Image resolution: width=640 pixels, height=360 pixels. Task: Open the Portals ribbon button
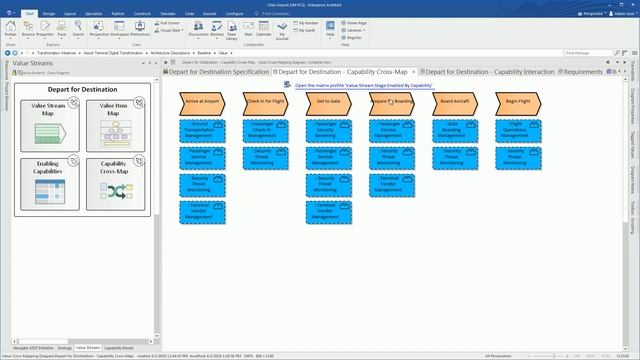coord(11,29)
